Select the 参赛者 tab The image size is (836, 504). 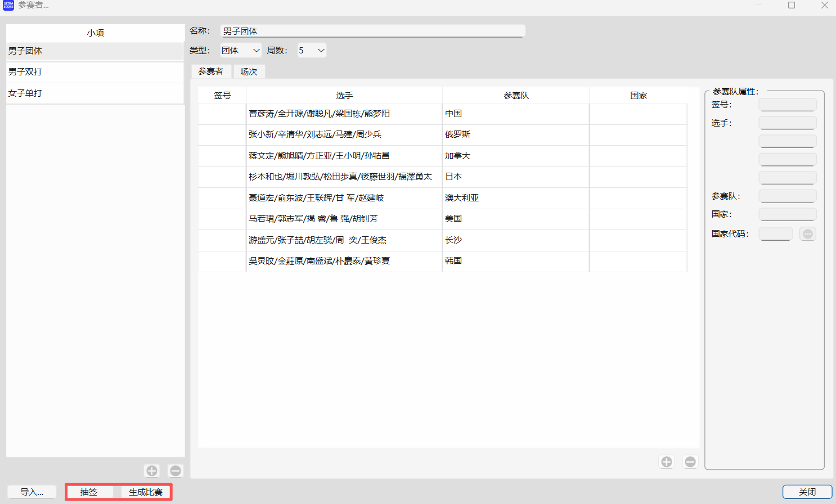click(x=211, y=71)
